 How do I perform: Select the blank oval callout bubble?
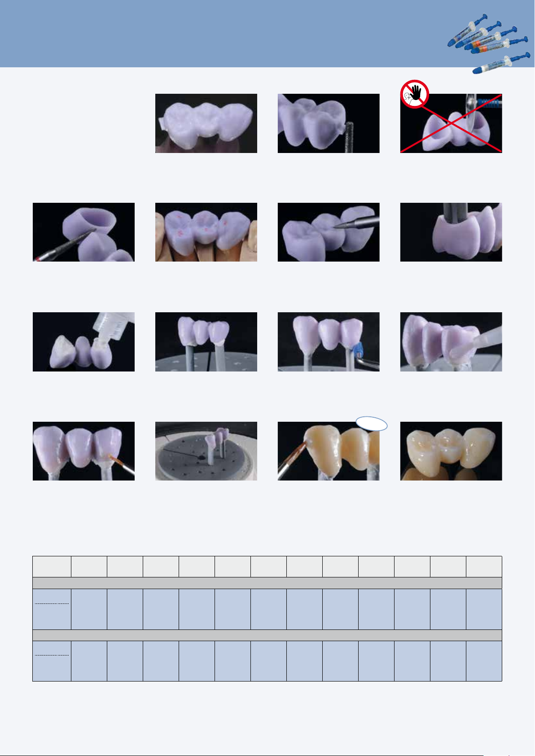(x=372, y=424)
